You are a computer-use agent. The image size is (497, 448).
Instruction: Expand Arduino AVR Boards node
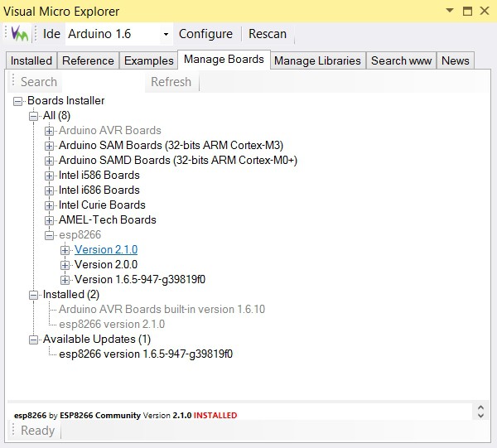pyautogui.click(x=49, y=131)
